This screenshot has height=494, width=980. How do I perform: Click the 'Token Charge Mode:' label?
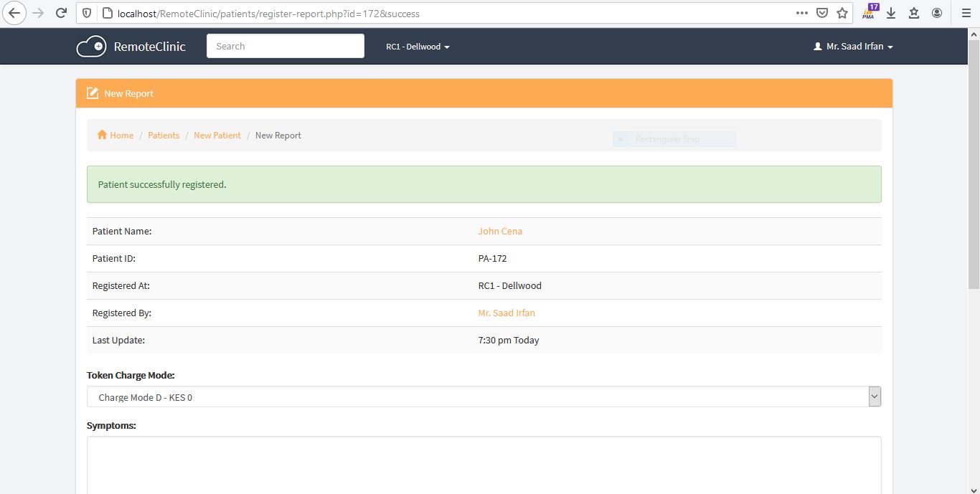pyautogui.click(x=131, y=375)
